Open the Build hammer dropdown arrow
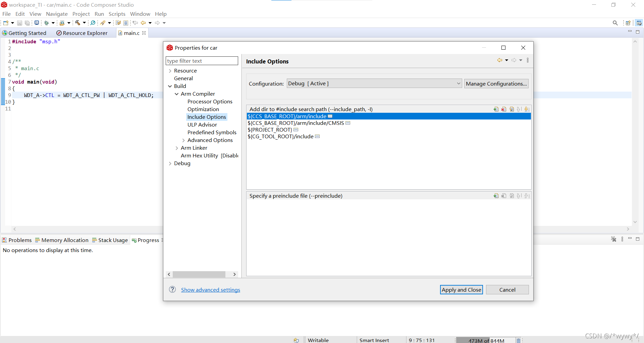This screenshot has width=644, height=343. pyautogui.click(x=84, y=23)
